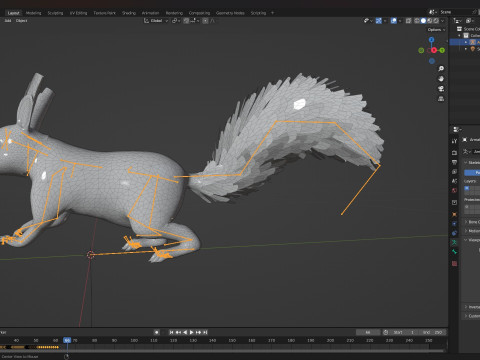The width and height of the screenshot is (480, 360).
Task: Toggle X-ray mode in viewport
Action: [x=409, y=21]
